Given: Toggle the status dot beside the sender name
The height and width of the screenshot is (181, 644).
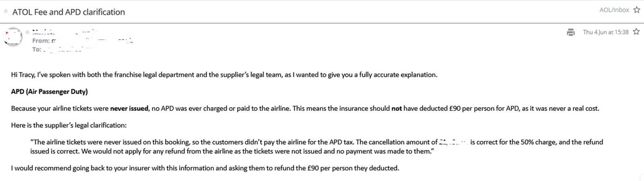Looking at the screenshot, I should [27, 32].
